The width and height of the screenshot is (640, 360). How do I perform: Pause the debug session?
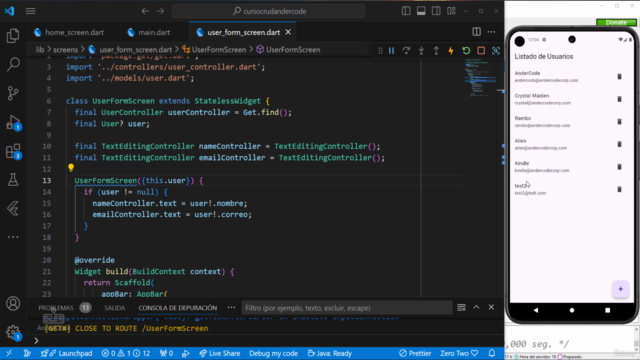[391, 51]
